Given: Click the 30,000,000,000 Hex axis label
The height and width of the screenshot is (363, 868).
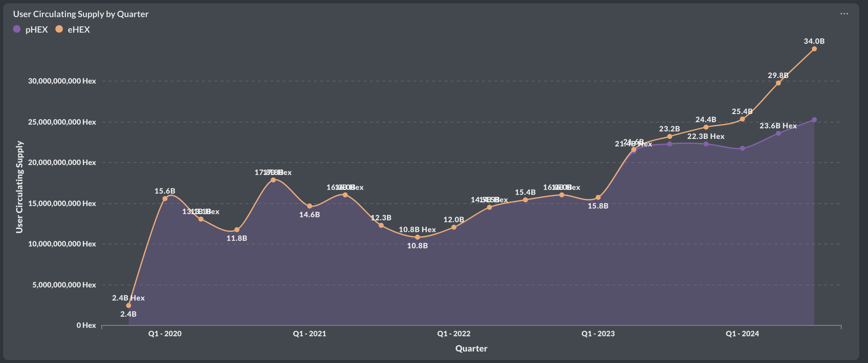Looking at the screenshot, I should click(x=62, y=81).
